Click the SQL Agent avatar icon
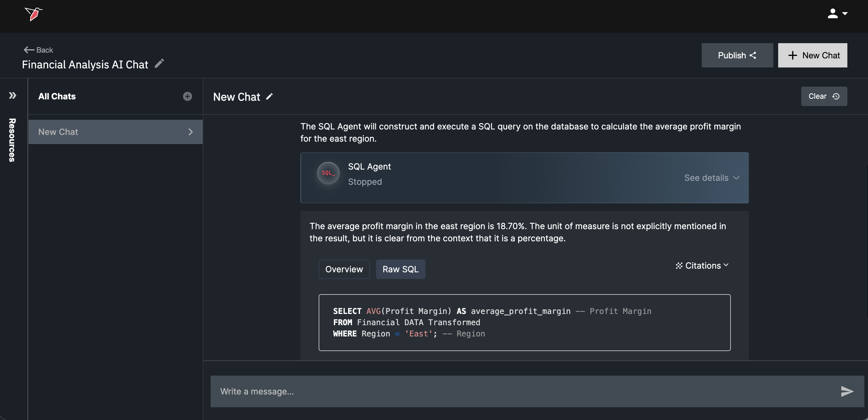The width and height of the screenshot is (868, 420). 328,173
